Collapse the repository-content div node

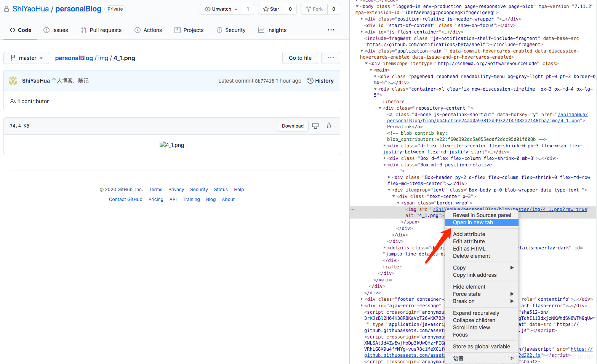pyautogui.click(x=380, y=108)
